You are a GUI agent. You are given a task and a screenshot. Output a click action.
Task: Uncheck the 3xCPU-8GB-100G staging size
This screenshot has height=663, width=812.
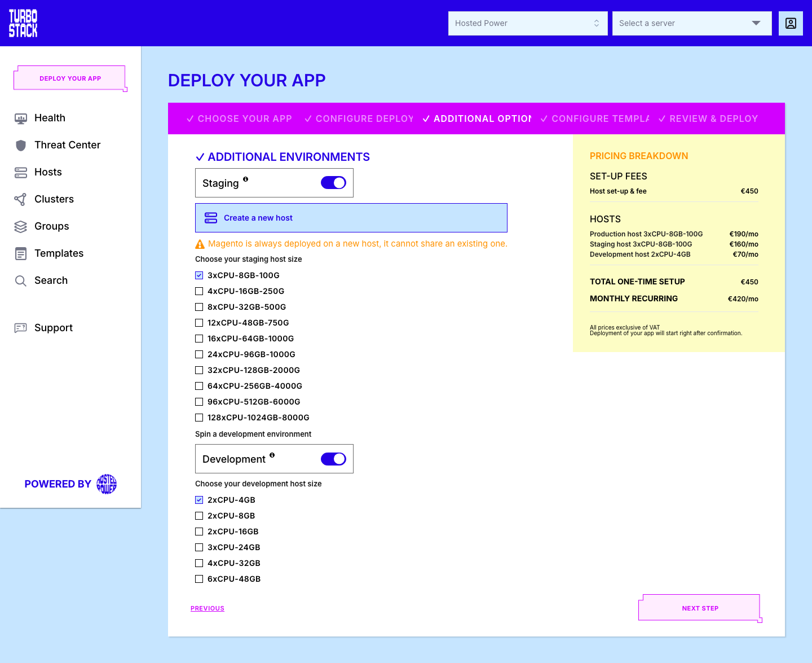click(x=199, y=275)
